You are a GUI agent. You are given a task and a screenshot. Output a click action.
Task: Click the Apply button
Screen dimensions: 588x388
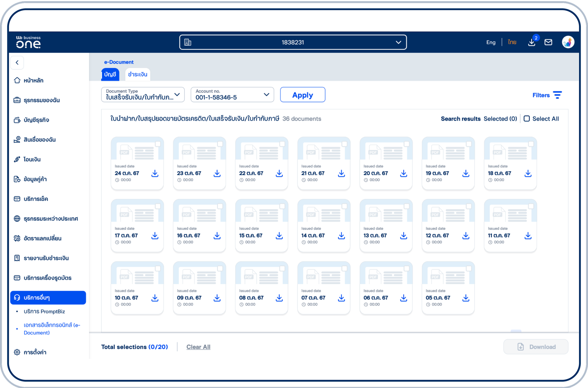point(302,95)
